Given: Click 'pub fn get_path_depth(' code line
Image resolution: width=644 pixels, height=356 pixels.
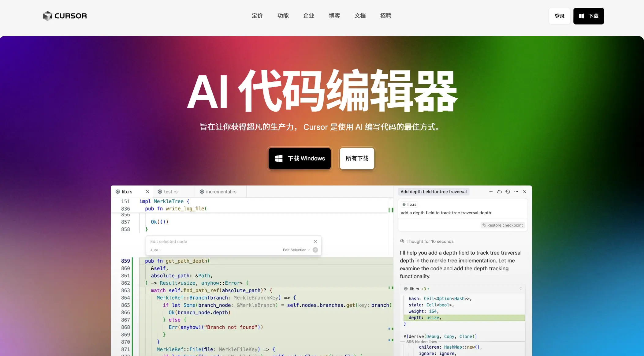Looking at the screenshot, I should (x=177, y=261).
